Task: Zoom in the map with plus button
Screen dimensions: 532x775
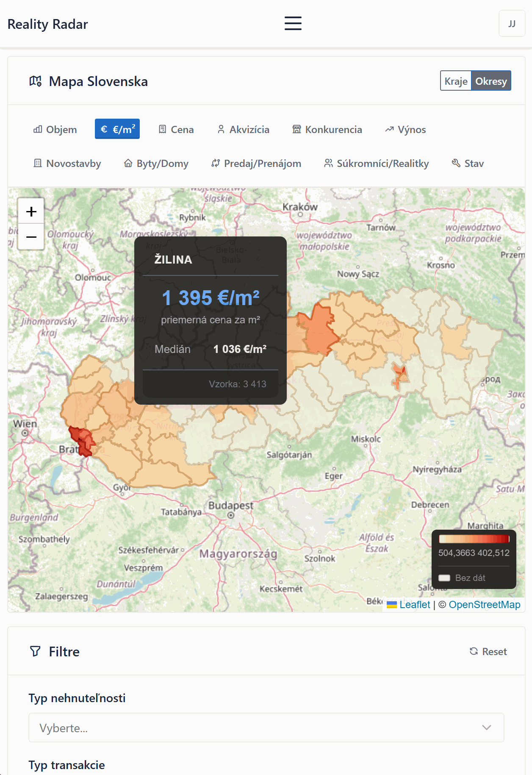Action: [31, 211]
